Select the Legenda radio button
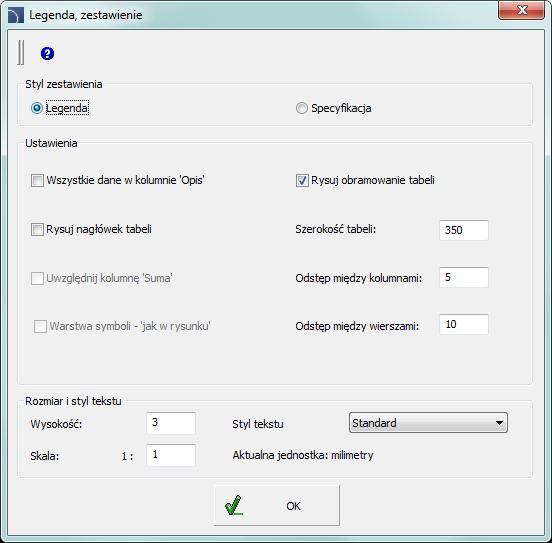The image size is (552, 543). click(x=37, y=108)
